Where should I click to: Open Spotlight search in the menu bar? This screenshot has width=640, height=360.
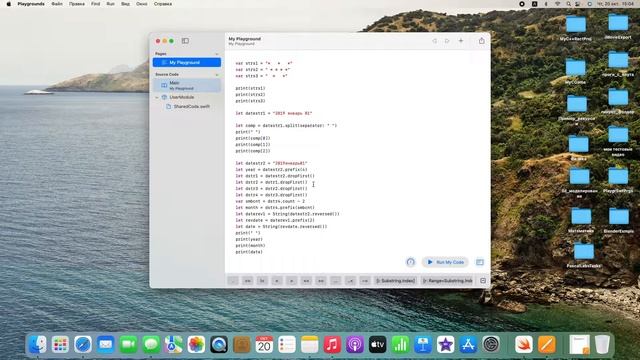point(568,4)
